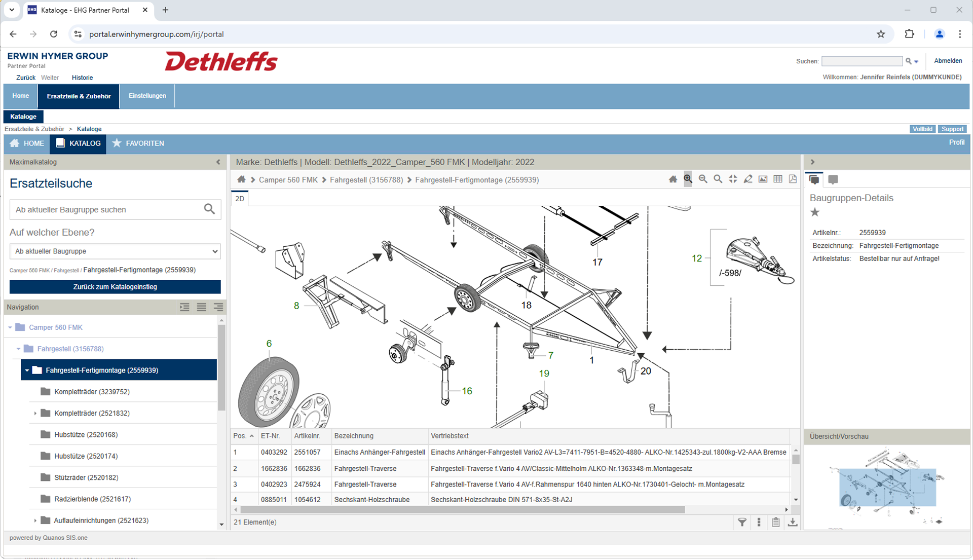Click the image view icon in drawing toolbar
The image size is (973, 560).
coord(763,179)
